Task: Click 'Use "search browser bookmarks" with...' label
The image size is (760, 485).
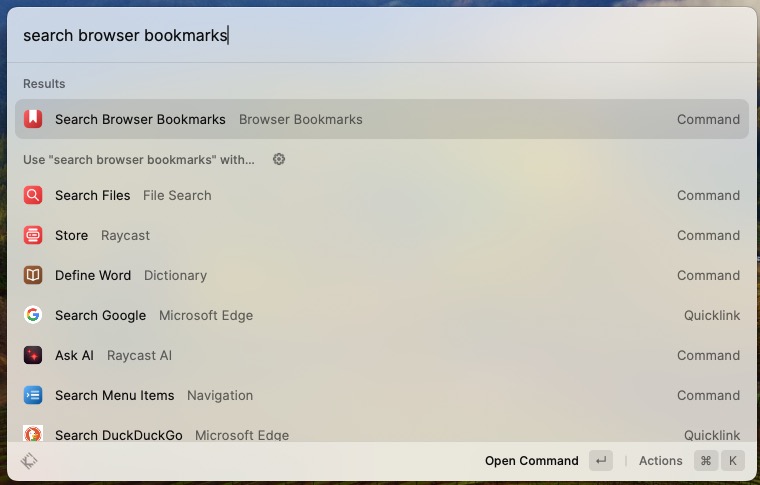Action: [139, 159]
